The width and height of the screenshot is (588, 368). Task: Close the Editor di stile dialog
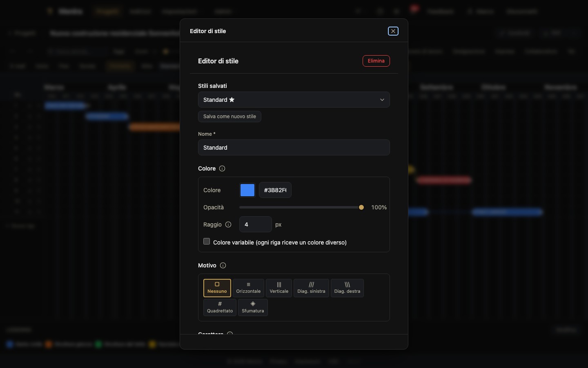[x=393, y=31]
